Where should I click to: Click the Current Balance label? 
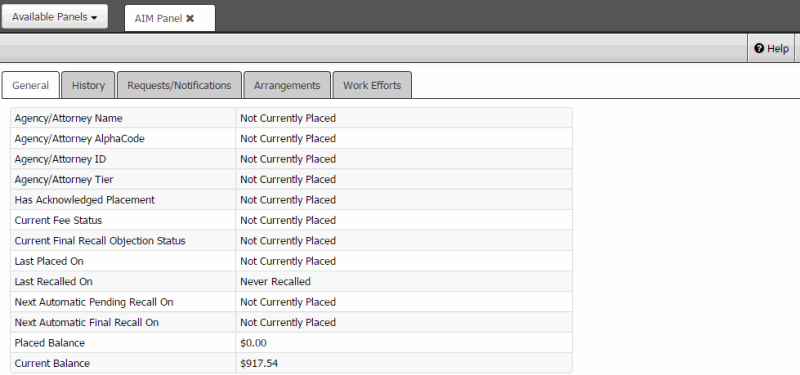click(52, 363)
